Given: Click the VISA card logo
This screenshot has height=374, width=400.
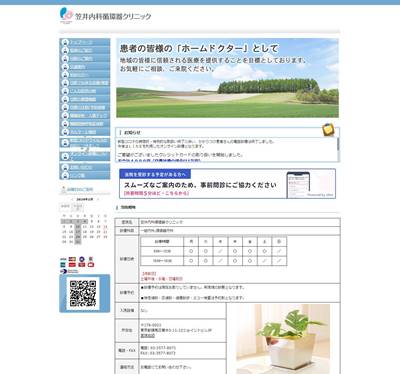Looking at the screenshot, I should 63,259.
